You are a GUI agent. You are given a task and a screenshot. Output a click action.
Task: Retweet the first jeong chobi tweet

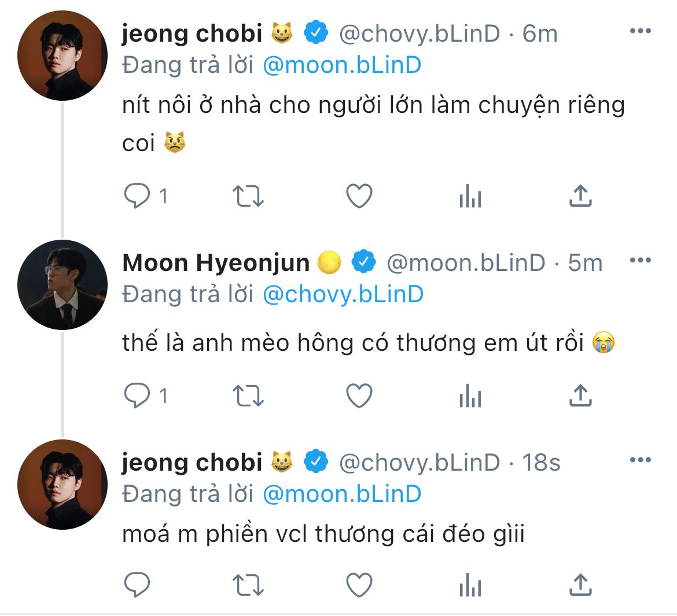[x=248, y=196]
